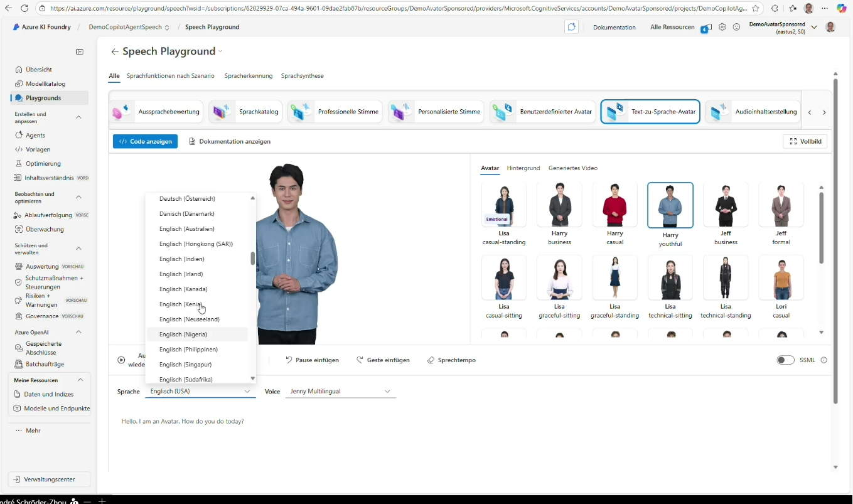853x504 pixels.
Task: Click the feedback smiley icon
Action: tap(737, 27)
